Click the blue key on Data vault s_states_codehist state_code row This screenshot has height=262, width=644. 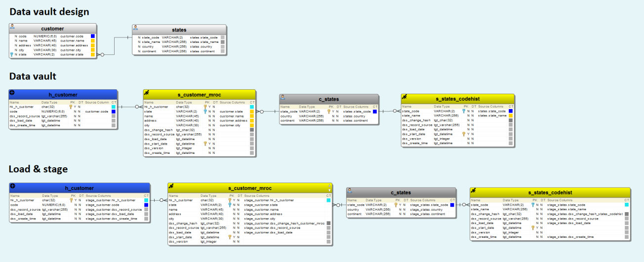coord(464,112)
